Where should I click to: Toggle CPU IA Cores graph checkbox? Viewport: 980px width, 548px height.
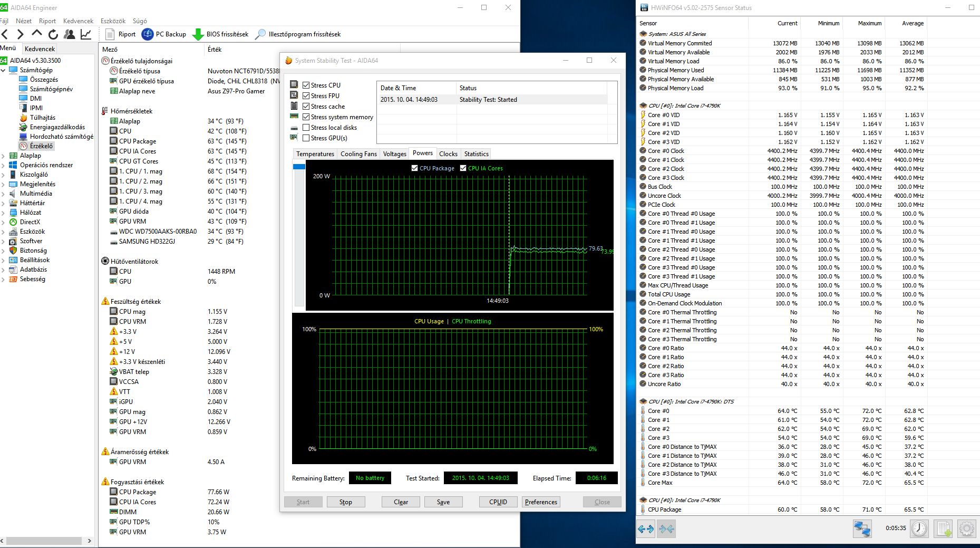(463, 168)
